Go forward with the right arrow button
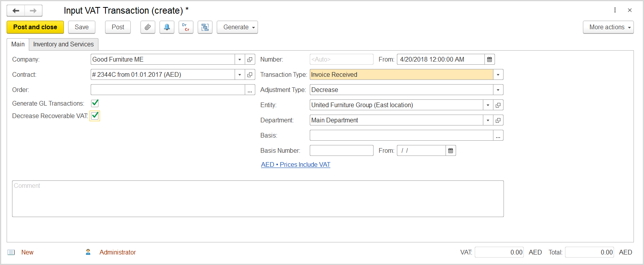The height and width of the screenshot is (265, 644). (33, 11)
